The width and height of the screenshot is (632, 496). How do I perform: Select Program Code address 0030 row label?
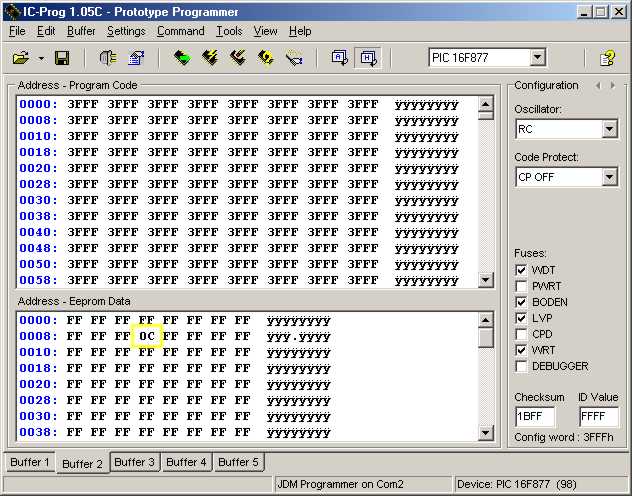click(38, 200)
